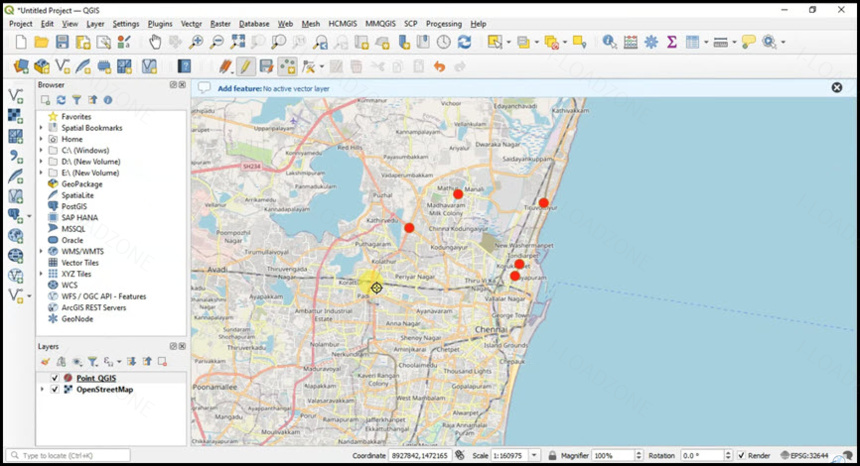Click the Type to locate search box
Viewport: 860px width, 466px height.
point(69,456)
